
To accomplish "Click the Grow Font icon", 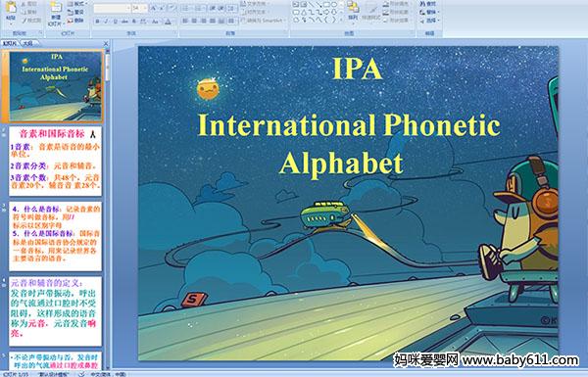I will [x=154, y=8].
